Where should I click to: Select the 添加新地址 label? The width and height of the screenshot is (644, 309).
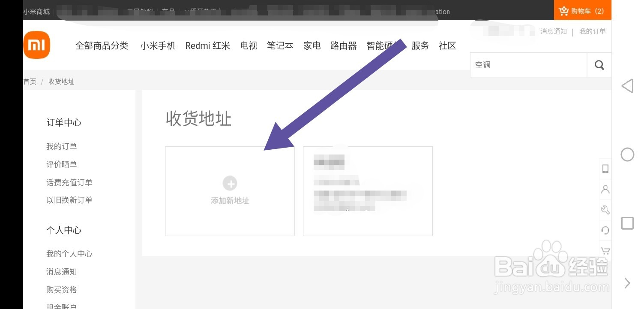click(x=230, y=200)
